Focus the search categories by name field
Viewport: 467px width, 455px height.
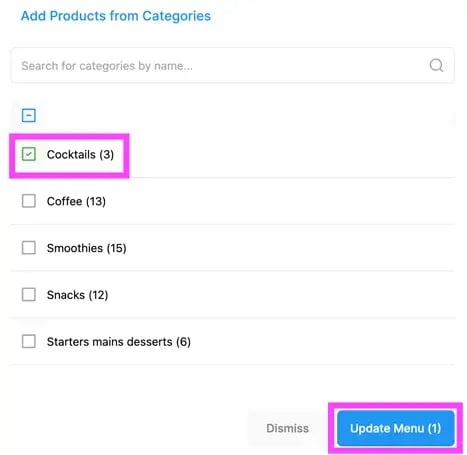pos(233,65)
